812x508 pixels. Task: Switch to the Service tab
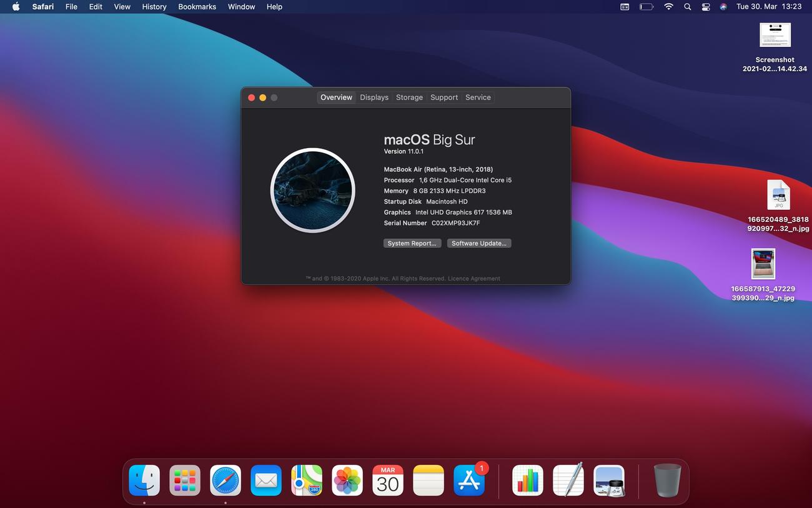click(x=478, y=97)
